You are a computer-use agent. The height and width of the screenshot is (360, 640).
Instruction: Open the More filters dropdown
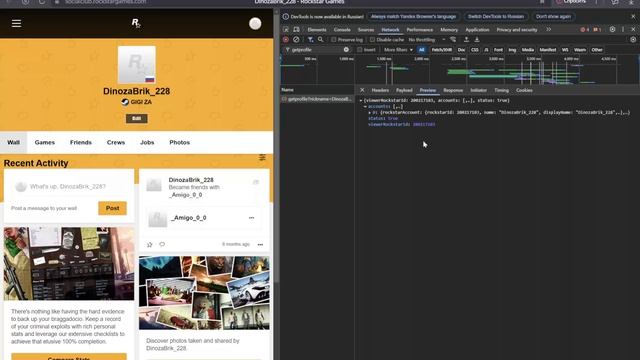[398, 50]
